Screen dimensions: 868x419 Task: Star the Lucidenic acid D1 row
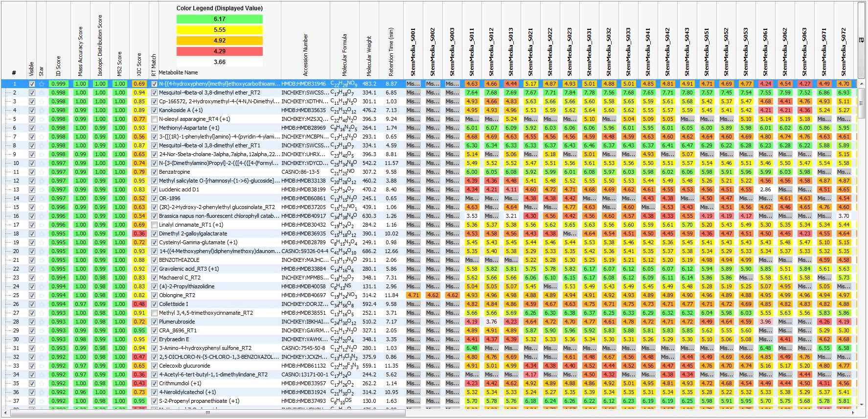pyautogui.click(x=42, y=189)
